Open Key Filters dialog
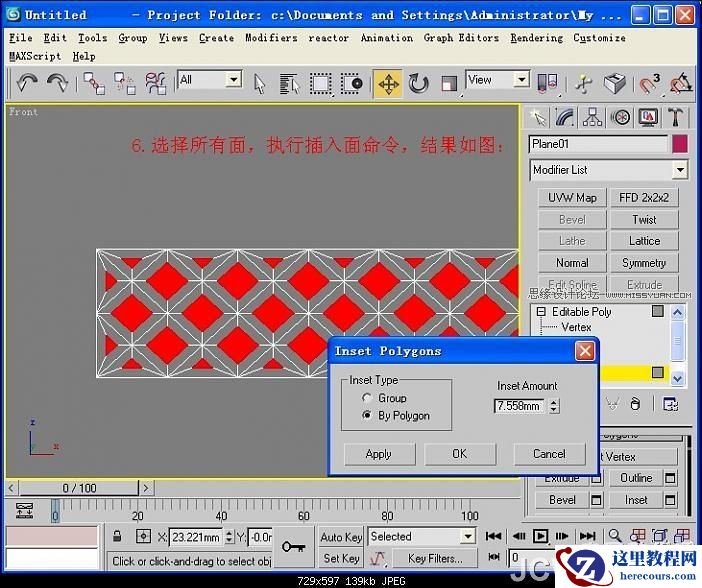Image resolution: width=702 pixels, height=588 pixels. 435,558
